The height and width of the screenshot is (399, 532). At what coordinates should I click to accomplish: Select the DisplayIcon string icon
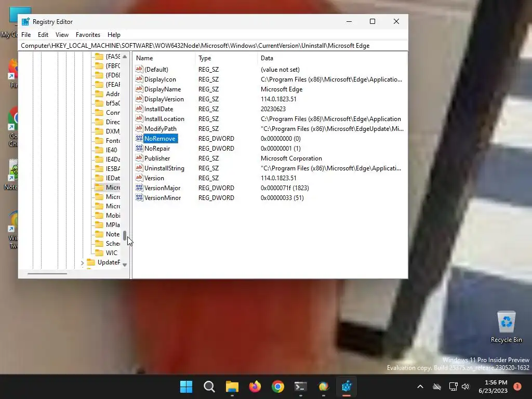pyautogui.click(x=139, y=79)
